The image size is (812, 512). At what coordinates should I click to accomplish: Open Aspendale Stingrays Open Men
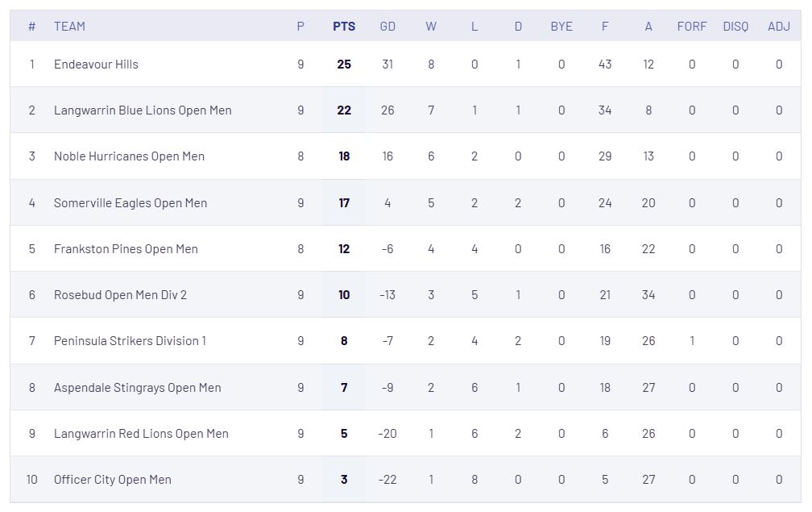click(x=137, y=388)
